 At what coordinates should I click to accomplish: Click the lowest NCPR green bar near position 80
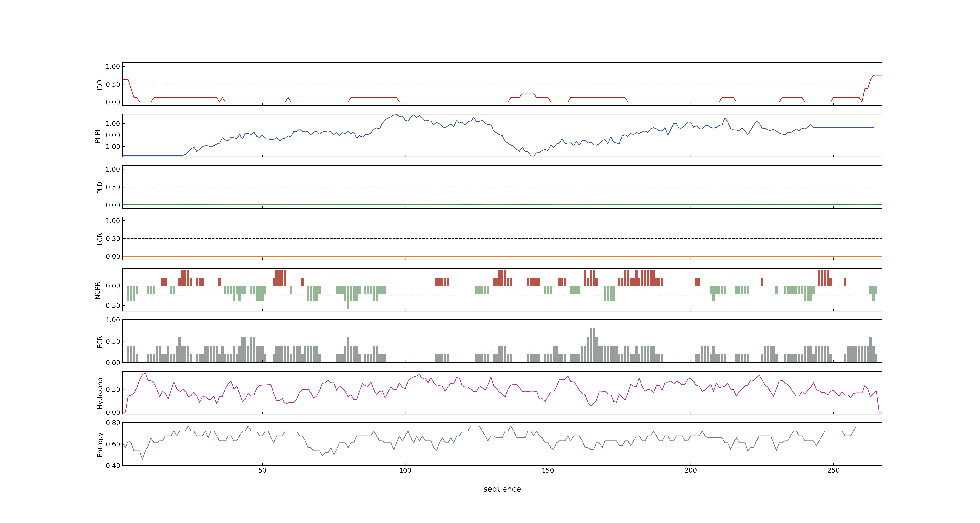click(x=348, y=298)
